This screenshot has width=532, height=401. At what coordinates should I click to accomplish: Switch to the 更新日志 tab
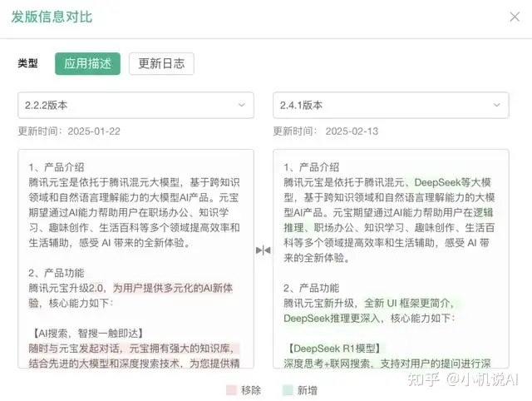[x=161, y=63]
